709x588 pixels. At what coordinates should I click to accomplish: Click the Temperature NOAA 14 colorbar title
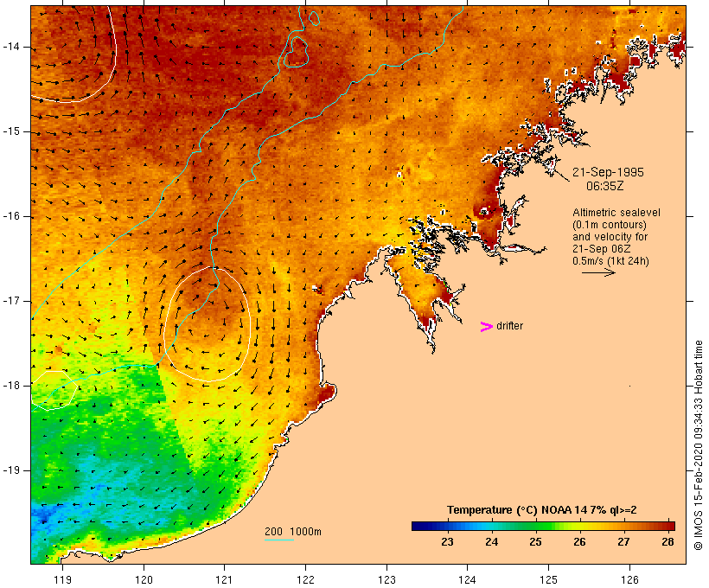point(542,510)
